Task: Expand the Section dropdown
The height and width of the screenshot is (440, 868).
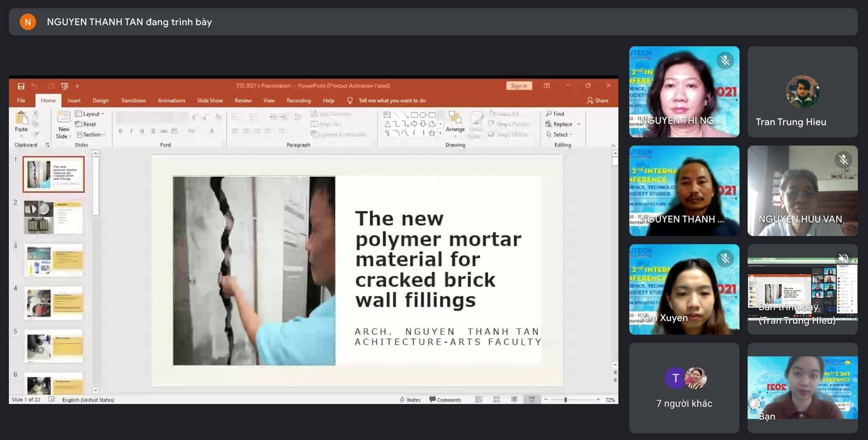Action: (x=91, y=134)
